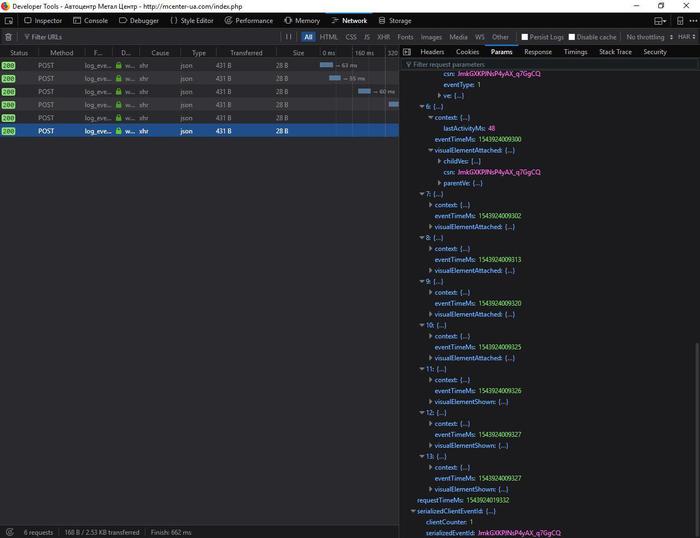Screen dimensions: 700x538
Task: Expand the childVes node
Action: [x=438, y=160]
